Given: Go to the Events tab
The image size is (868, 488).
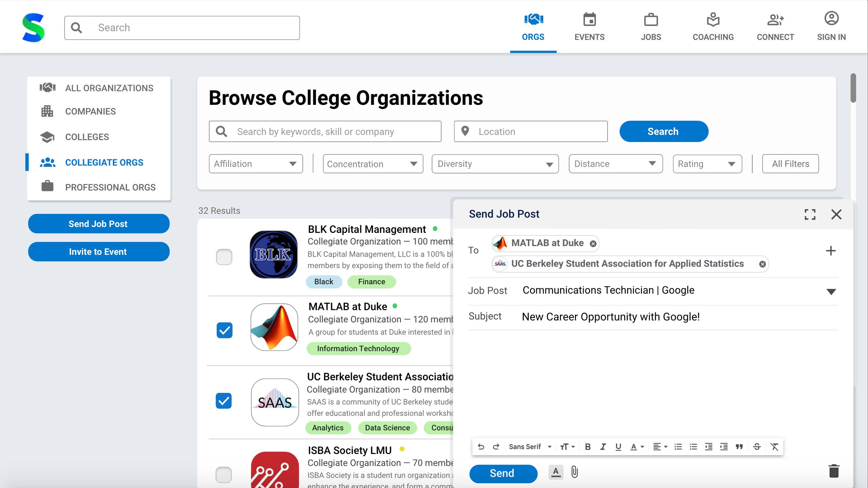Looking at the screenshot, I should click(589, 27).
